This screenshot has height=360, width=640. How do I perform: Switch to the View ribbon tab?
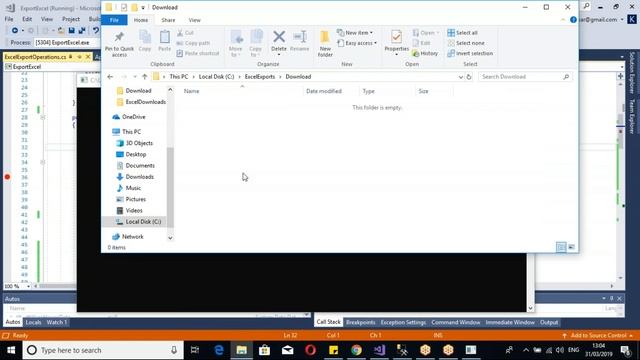[x=194, y=20]
